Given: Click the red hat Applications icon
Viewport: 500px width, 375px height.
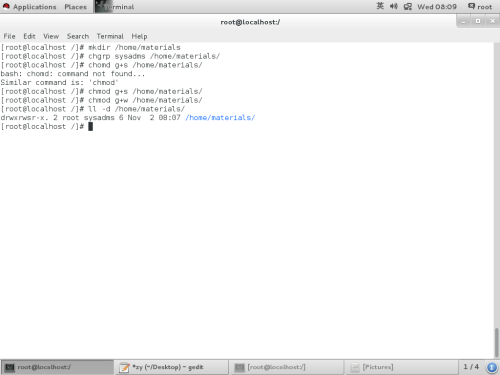Looking at the screenshot, I should tap(6, 6).
